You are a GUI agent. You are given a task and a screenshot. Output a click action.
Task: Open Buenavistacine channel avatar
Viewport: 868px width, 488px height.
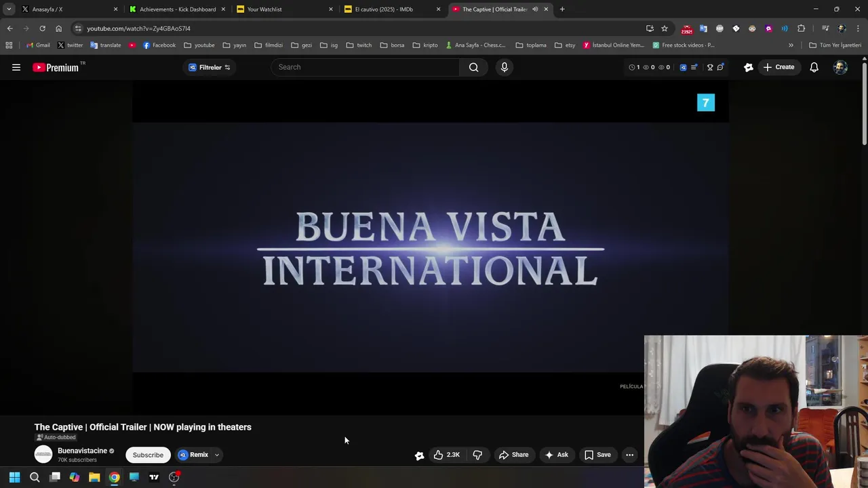click(43, 454)
